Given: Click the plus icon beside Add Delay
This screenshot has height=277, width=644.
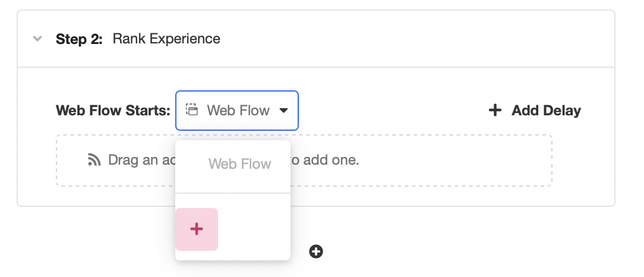Looking at the screenshot, I should point(495,110).
